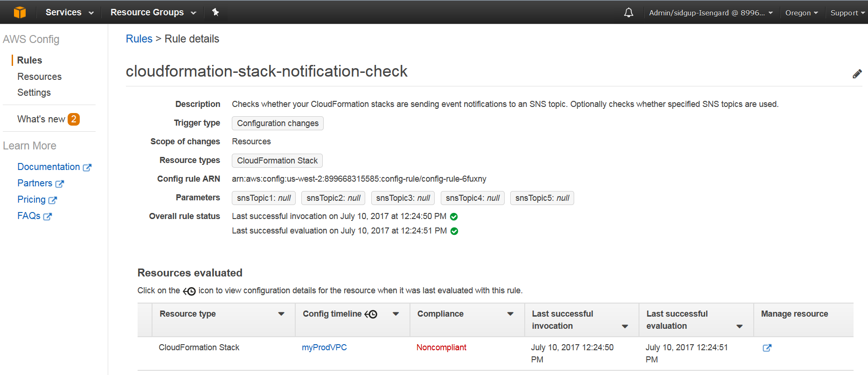
Task: Click the snsTopic3 parameter tag
Action: click(x=403, y=198)
